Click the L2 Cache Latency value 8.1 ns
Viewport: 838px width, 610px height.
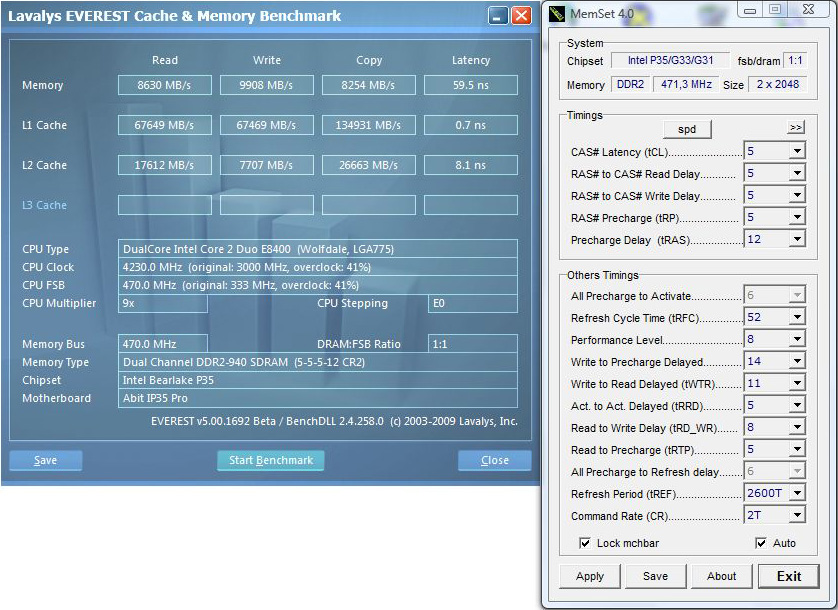[471, 165]
